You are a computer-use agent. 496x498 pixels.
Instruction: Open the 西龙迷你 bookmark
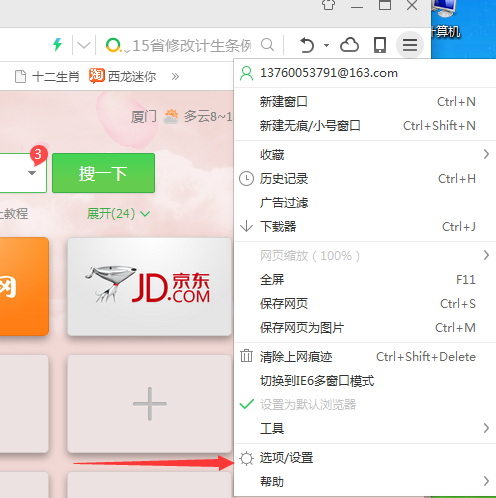point(122,76)
